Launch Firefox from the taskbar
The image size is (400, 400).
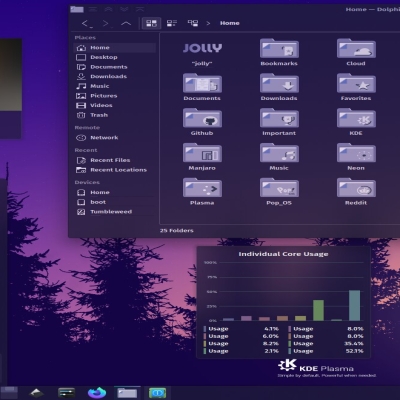pyautogui.click(x=97, y=393)
